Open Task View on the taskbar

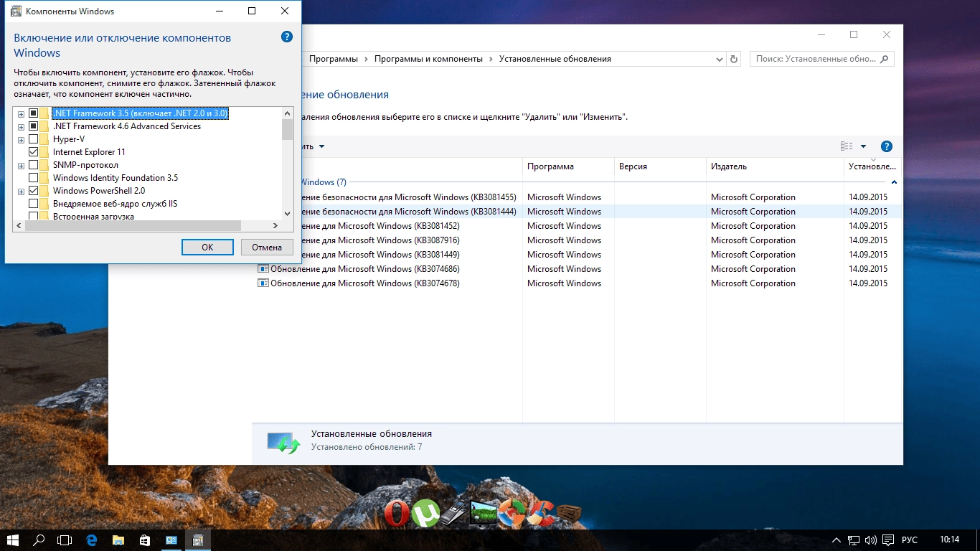click(x=65, y=540)
